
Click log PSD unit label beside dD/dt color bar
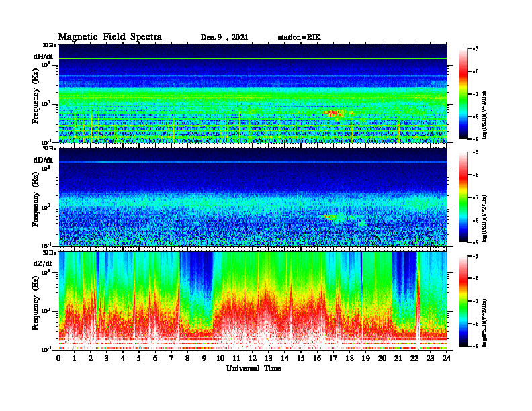(485, 218)
